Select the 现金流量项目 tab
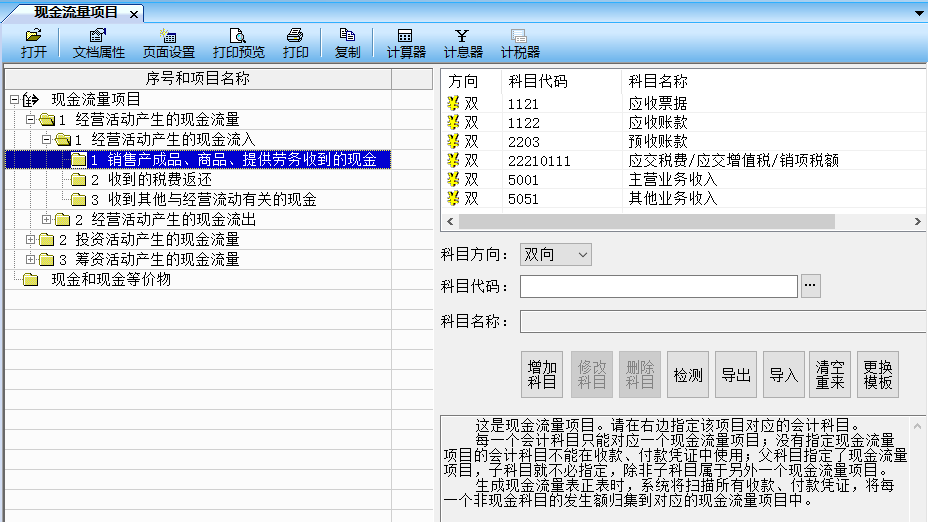 point(76,12)
